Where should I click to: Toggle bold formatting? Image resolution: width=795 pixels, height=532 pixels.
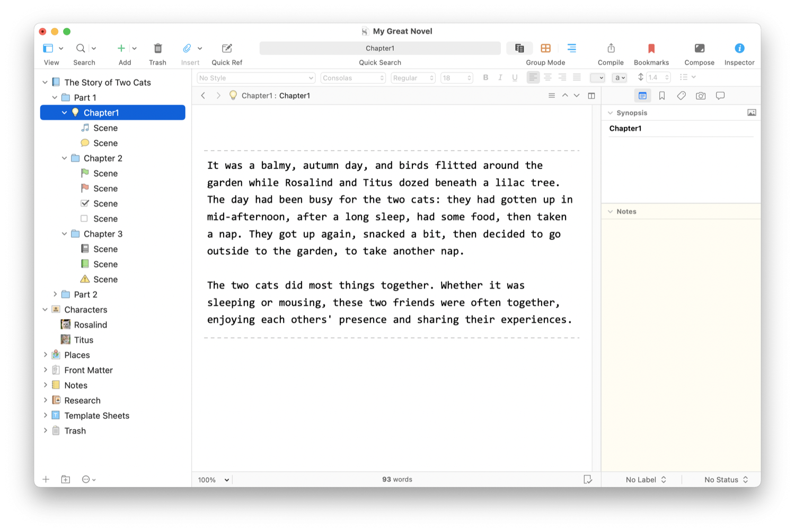[x=485, y=78]
